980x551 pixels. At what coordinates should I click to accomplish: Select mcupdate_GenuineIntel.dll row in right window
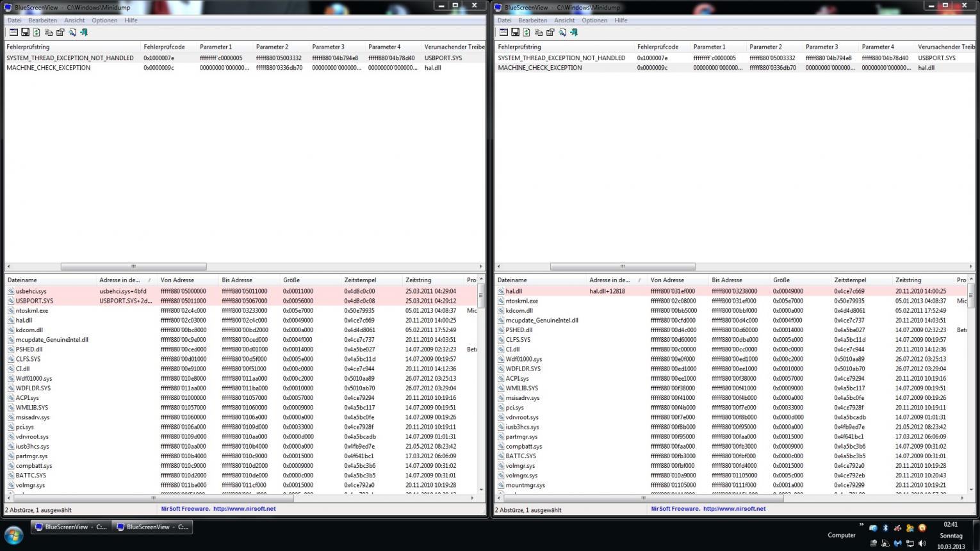[731, 320]
